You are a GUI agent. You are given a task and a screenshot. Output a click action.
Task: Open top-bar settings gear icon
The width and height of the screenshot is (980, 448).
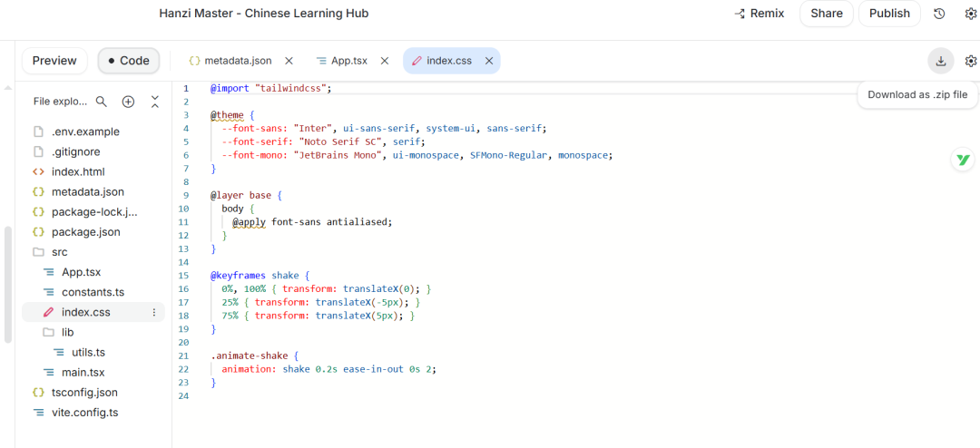[971, 14]
